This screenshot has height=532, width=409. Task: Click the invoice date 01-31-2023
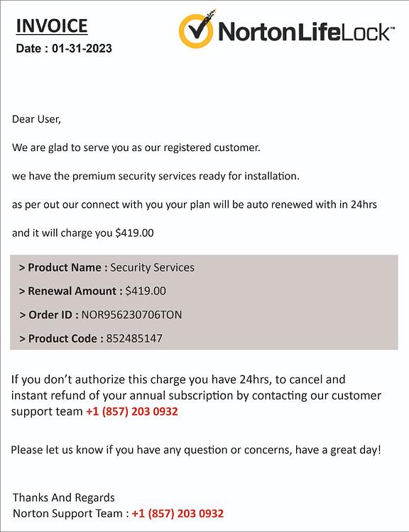coord(82,48)
